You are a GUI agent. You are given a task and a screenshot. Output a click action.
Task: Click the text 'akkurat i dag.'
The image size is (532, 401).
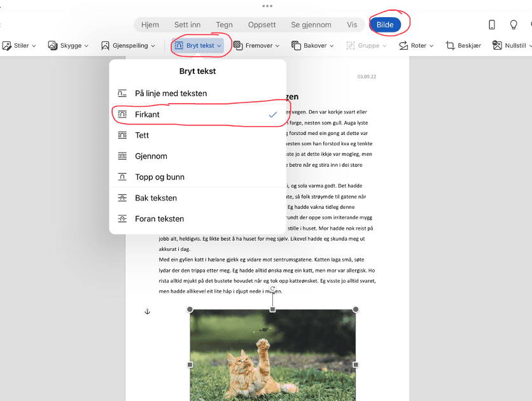174,249
